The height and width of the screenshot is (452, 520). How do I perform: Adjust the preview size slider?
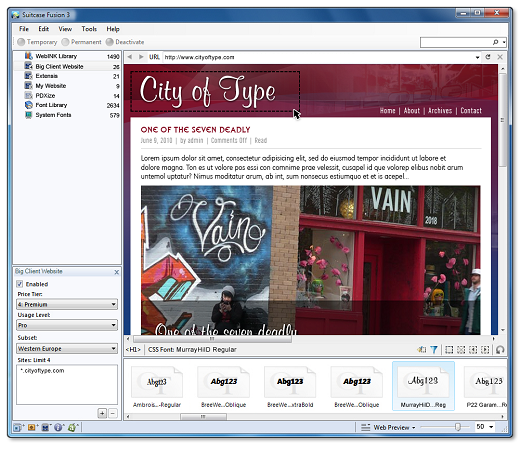(x=458, y=427)
